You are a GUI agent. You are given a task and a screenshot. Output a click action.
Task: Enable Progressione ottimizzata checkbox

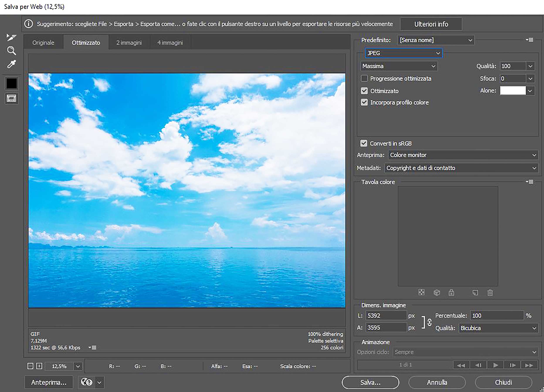point(364,78)
